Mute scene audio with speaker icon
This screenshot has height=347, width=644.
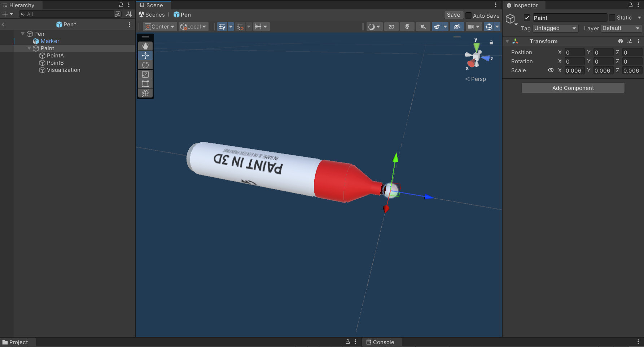click(423, 27)
